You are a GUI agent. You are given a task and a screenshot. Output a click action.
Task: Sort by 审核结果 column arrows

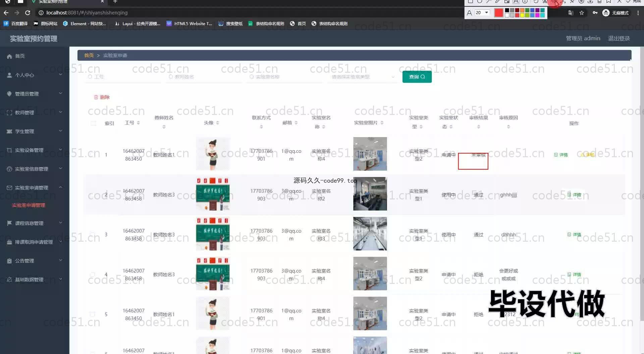[x=479, y=127]
